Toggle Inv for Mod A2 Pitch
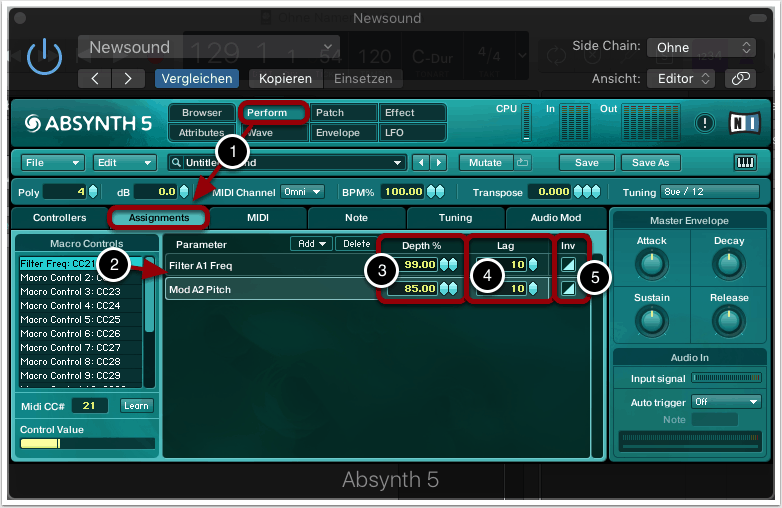The image size is (782, 508). coord(568,288)
